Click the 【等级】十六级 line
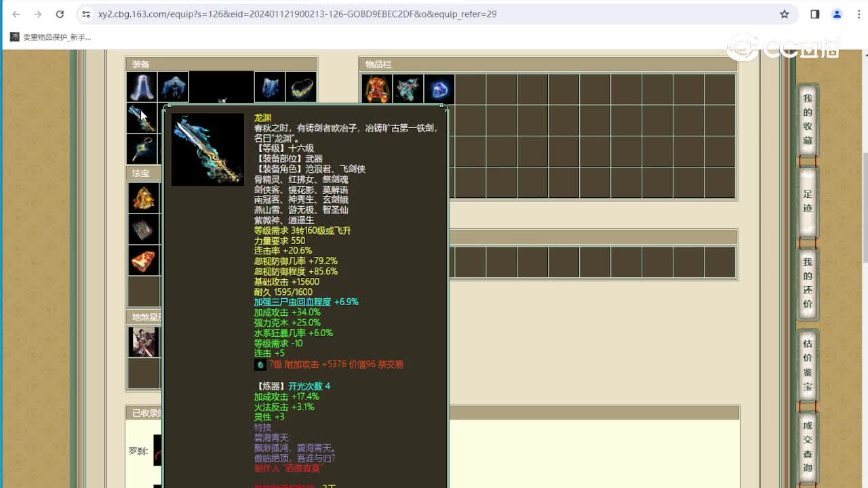This screenshot has width=868, height=488. (x=284, y=148)
